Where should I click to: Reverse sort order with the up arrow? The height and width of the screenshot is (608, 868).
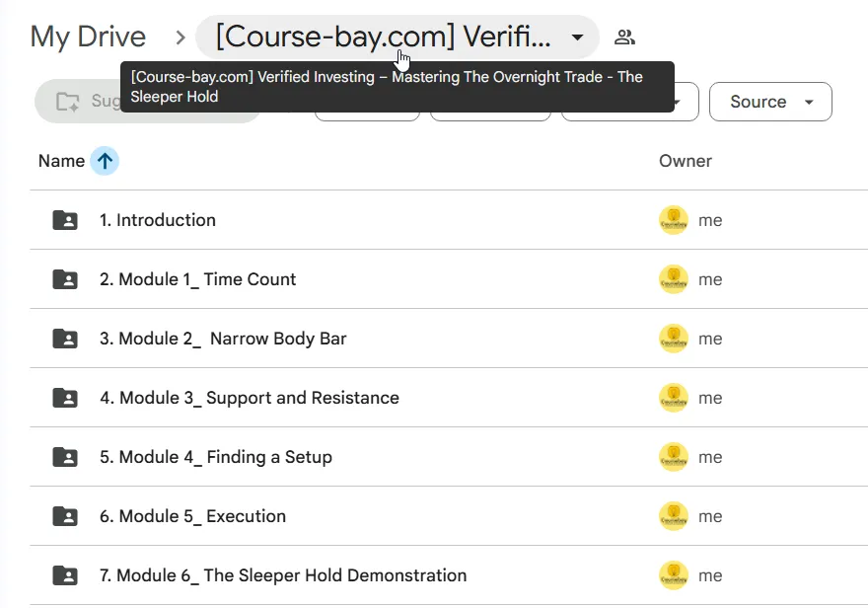(x=105, y=161)
